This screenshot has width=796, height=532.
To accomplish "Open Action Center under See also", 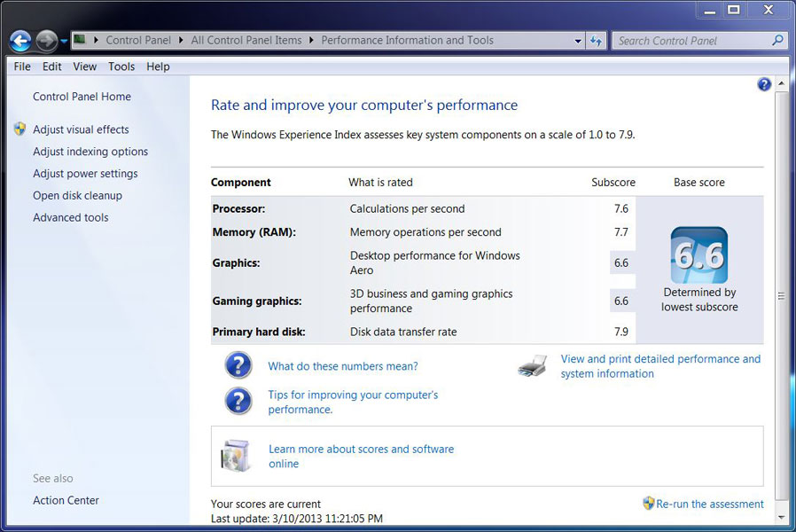I will [66, 500].
